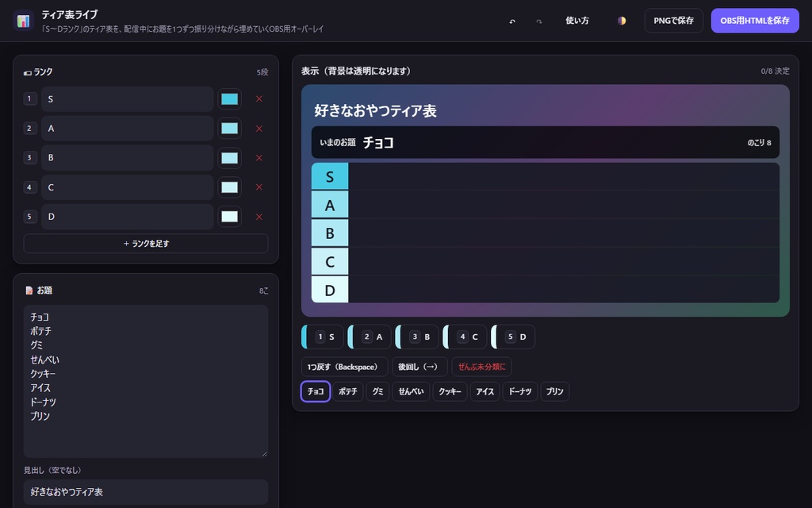Click the A tier label in preview

330,206
